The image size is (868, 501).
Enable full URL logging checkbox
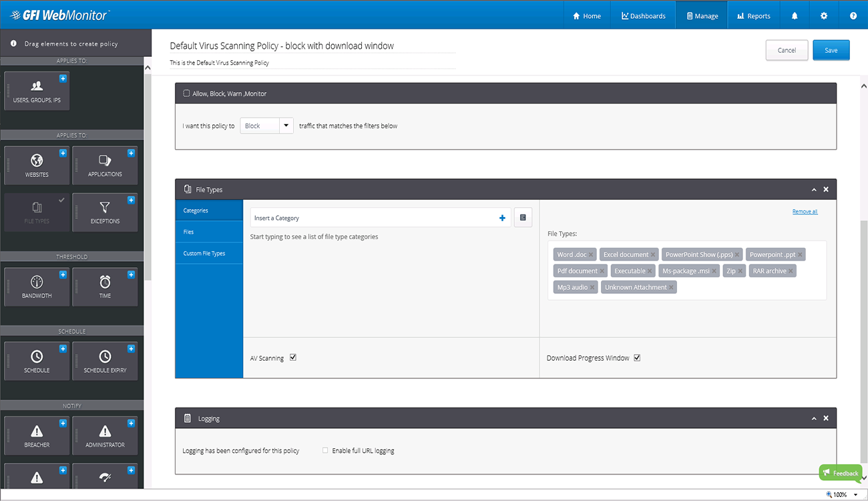click(325, 451)
